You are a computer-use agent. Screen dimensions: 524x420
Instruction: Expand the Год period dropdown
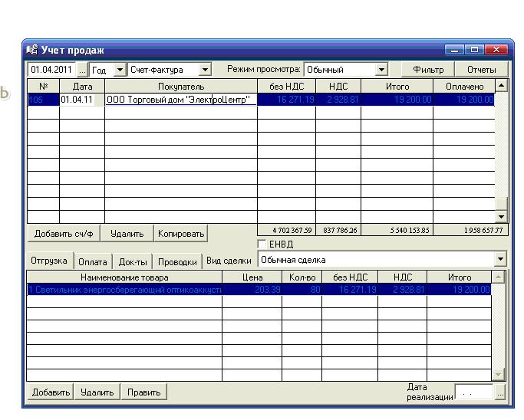click(x=119, y=70)
